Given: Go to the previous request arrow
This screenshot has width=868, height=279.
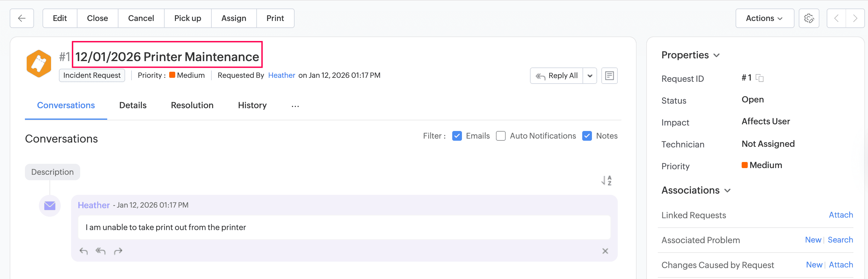Looking at the screenshot, I should coord(836,18).
